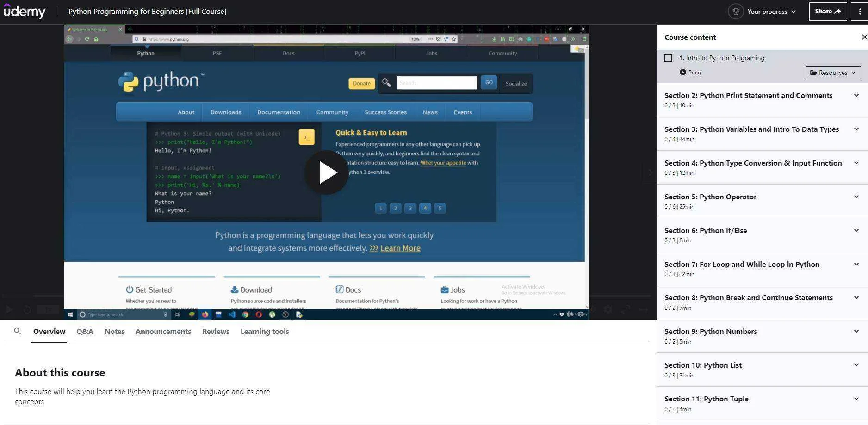Screen dimensions: 868x425
Task: Click the Firefox icon in recorded taskbar
Action: [x=205, y=314]
